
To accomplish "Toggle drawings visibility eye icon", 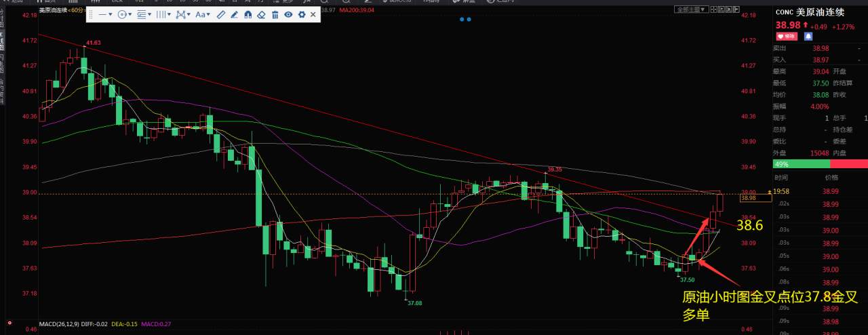I will (288, 14).
